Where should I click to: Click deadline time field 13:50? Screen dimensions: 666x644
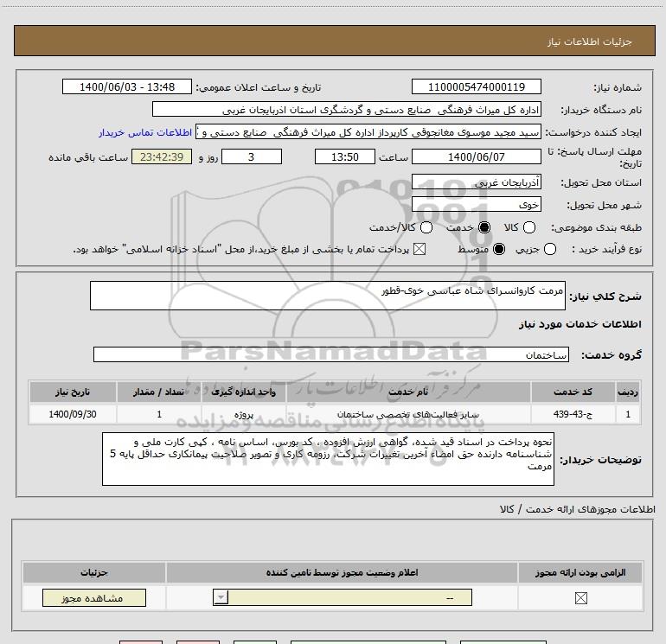pyautogui.click(x=345, y=156)
